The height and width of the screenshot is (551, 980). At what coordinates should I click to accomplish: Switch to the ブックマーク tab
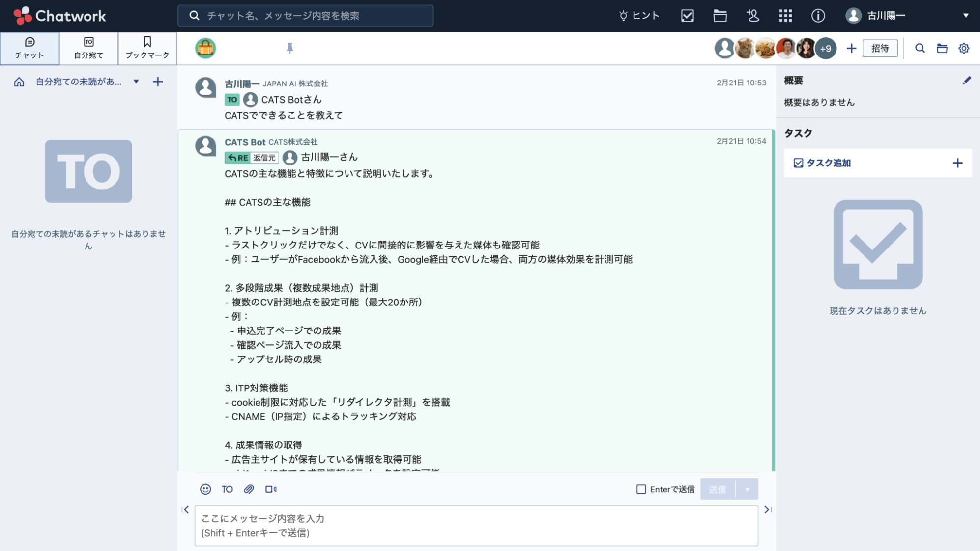[x=147, y=48]
